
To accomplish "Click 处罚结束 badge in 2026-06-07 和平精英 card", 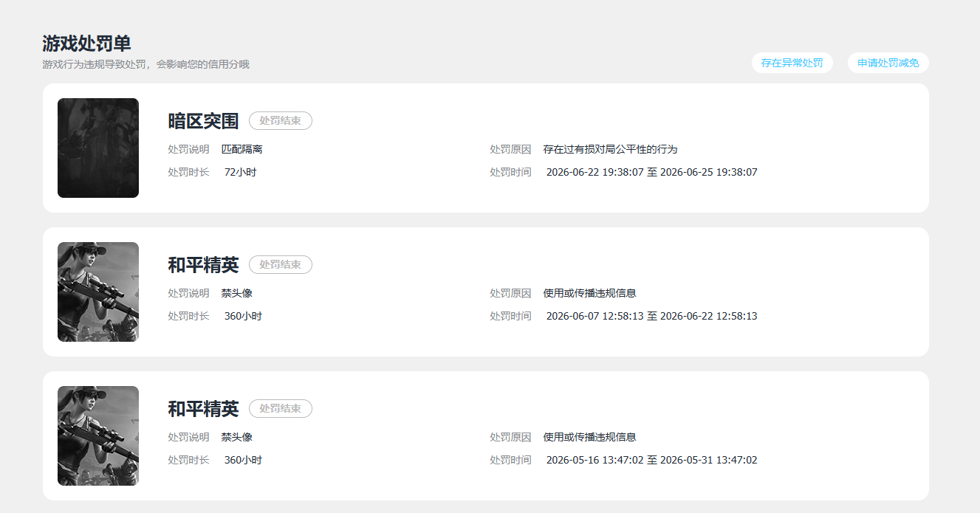I will 281,264.
